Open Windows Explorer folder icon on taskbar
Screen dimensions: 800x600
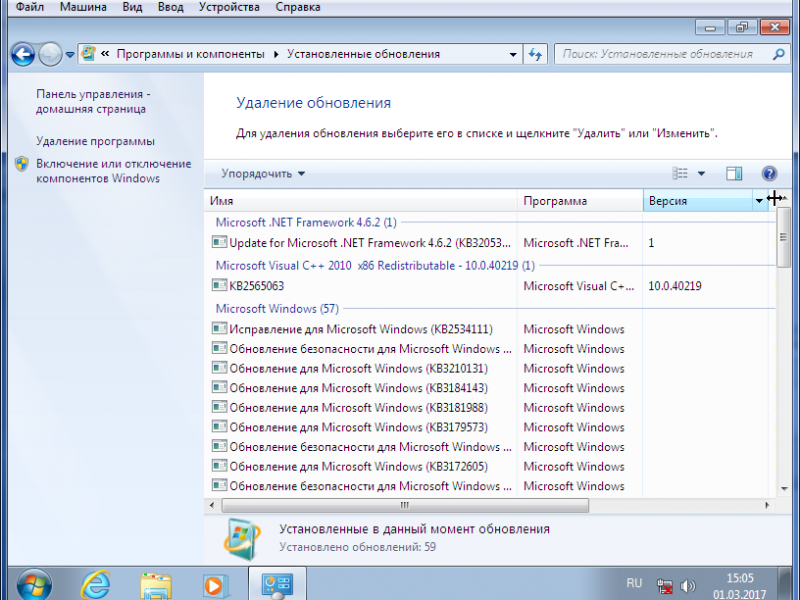pos(156,586)
